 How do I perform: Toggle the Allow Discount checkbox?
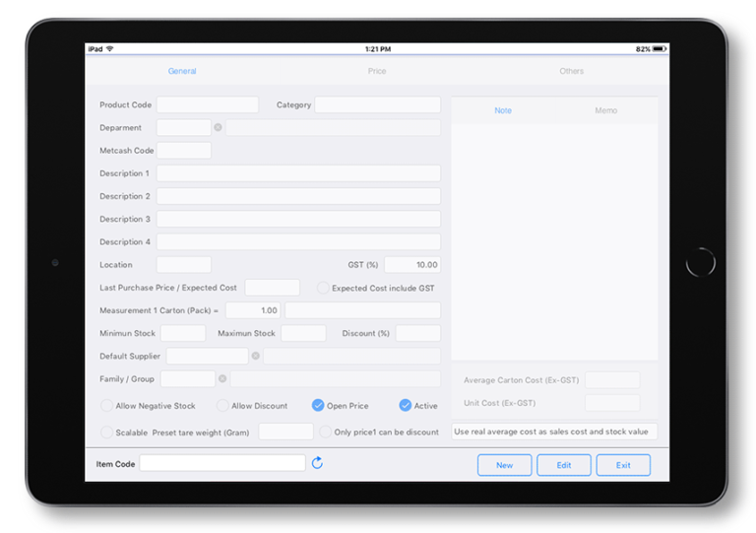point(223,405)
